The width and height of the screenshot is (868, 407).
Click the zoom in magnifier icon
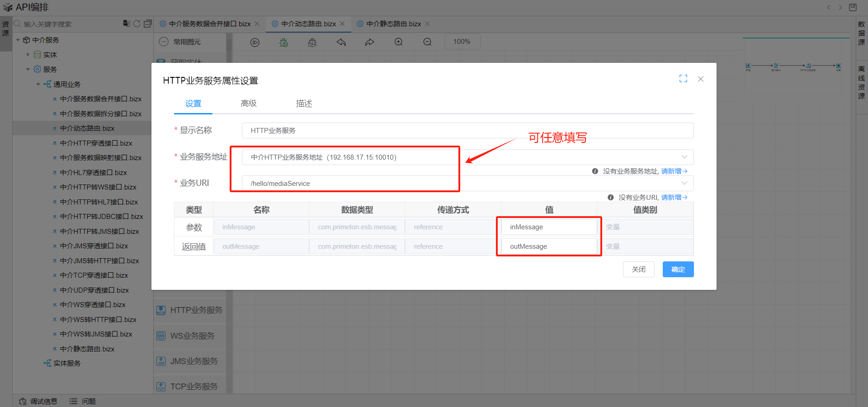[399, 42]
